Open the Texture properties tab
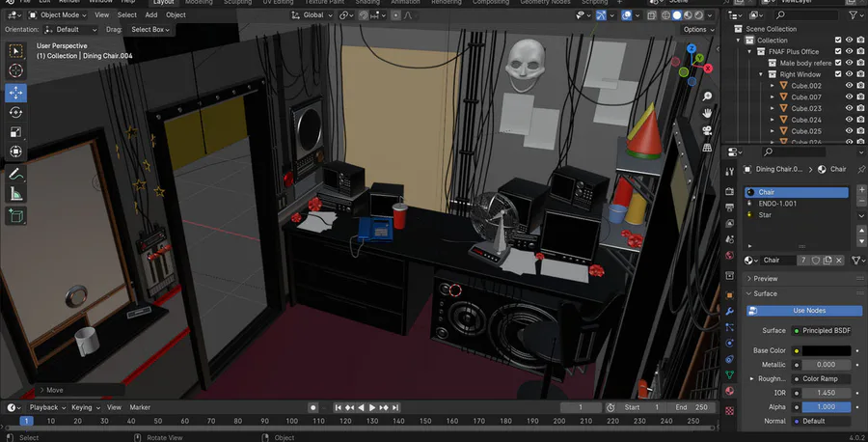The height and width of the screenshot is (442, 868). [x=730, y=410]
